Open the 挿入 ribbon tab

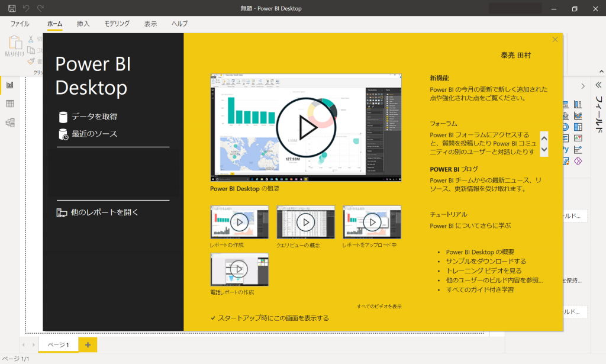click(83, 24)
